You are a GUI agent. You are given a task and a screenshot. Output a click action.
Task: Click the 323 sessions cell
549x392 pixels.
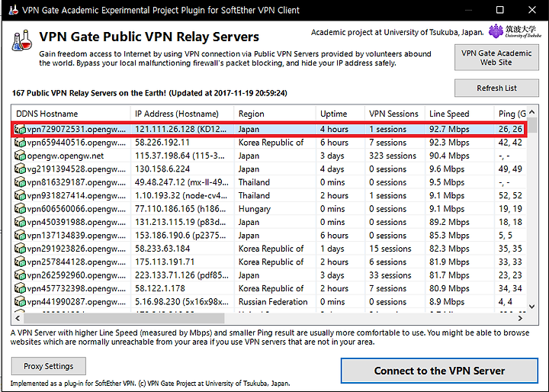tap(393, 156)
